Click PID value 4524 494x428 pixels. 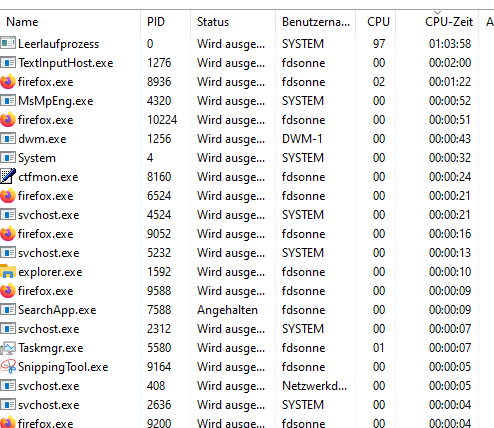[159, 215]
